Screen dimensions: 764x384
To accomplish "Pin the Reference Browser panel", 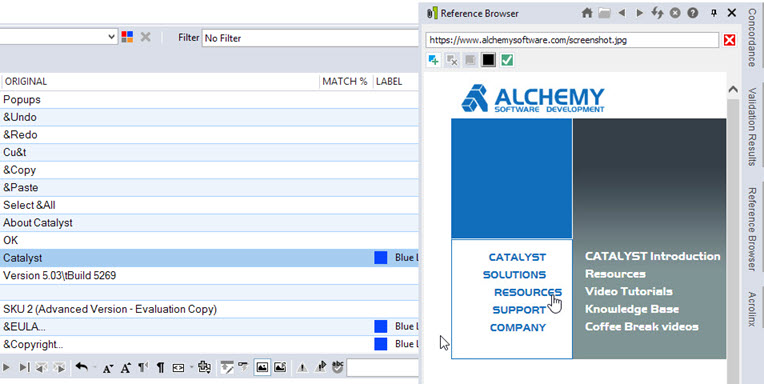I will click(714, 13).
